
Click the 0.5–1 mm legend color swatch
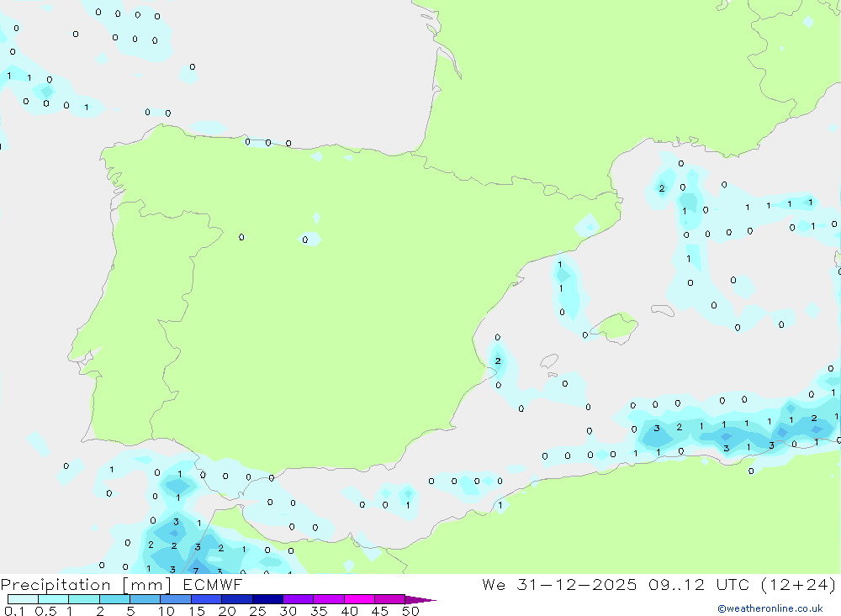(54, 599)
